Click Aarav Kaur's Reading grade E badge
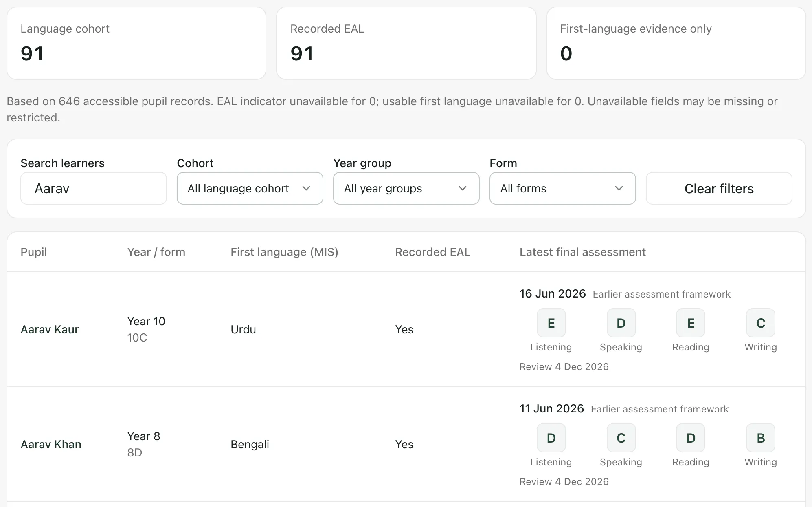The height and width of the screenshot is (507, 812). point(691,323)
